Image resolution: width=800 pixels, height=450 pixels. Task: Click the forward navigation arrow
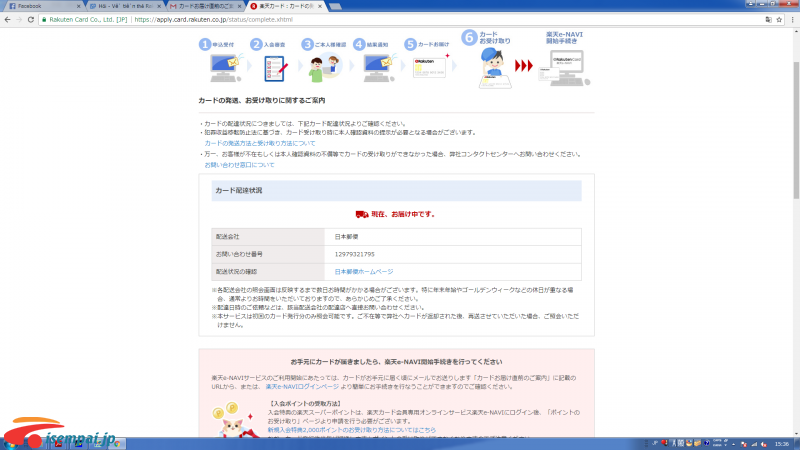coord(19,19)
